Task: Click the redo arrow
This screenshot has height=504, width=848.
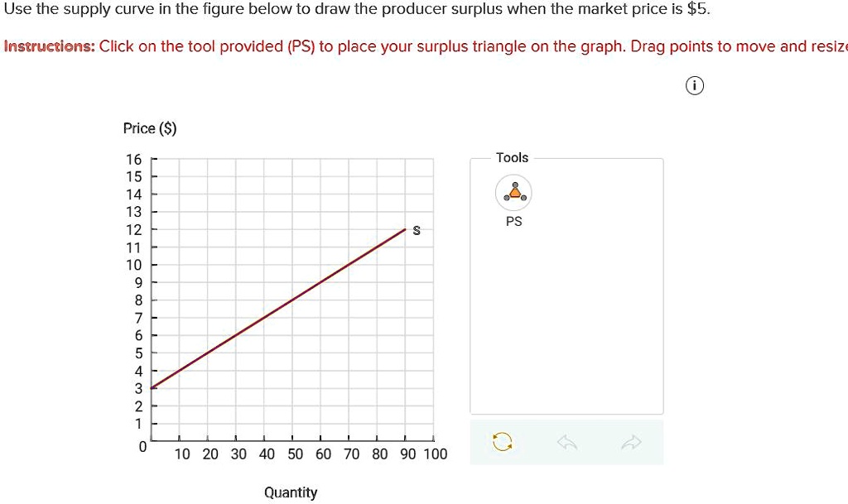Action: click(x=632, y=442)
